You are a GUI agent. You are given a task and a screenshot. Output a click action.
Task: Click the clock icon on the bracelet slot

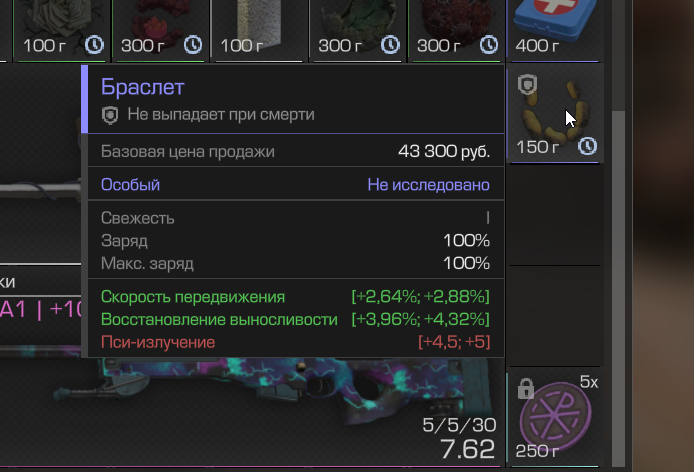[587, 146]
